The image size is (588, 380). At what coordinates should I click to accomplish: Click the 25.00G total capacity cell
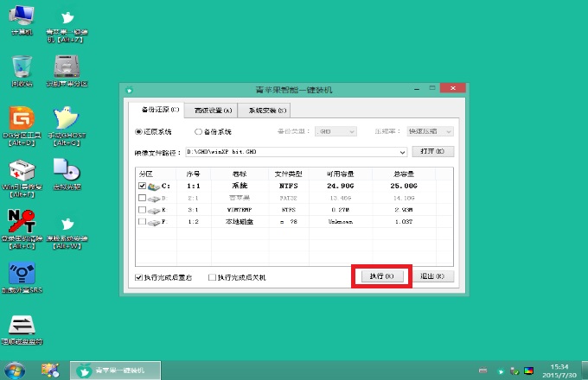(404, 186)
